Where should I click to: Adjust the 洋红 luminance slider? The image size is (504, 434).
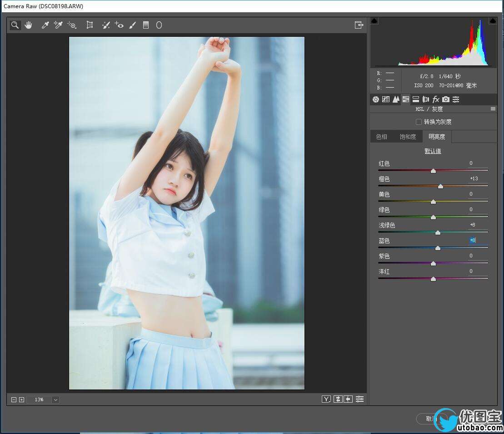click(x=433, y=279)
